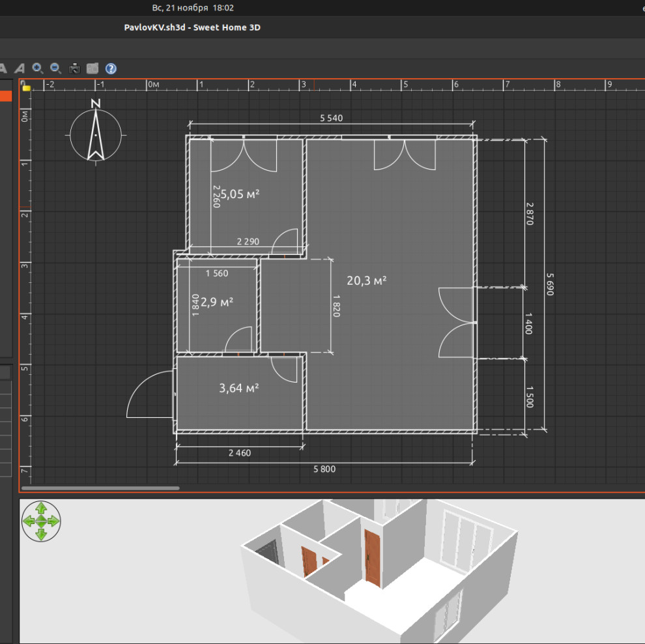Click the compass rose on the plan
645x644 pixels.
[96, 134]
